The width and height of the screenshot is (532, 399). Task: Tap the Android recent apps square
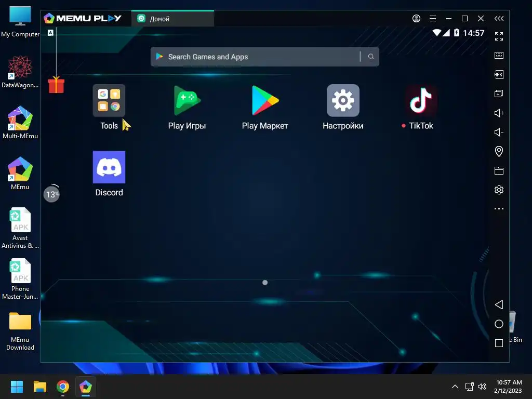tap(499, 343)
